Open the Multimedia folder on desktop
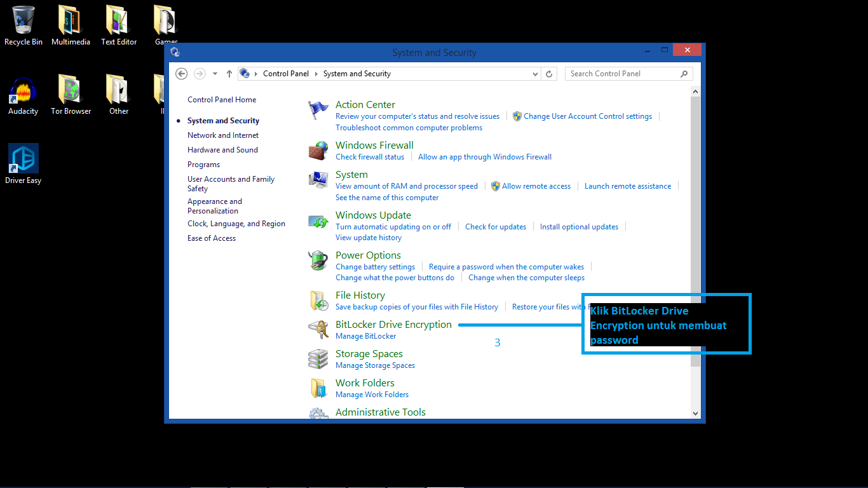 pyautogui.click(x=71, y=25)
